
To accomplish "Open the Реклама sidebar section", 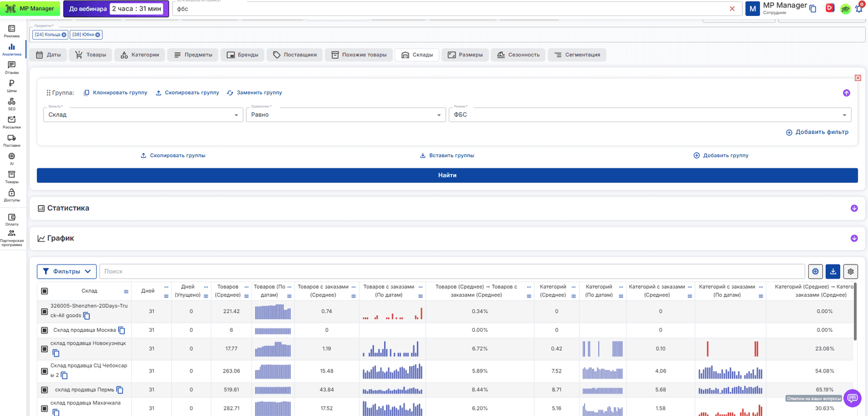I will point(12,31).
